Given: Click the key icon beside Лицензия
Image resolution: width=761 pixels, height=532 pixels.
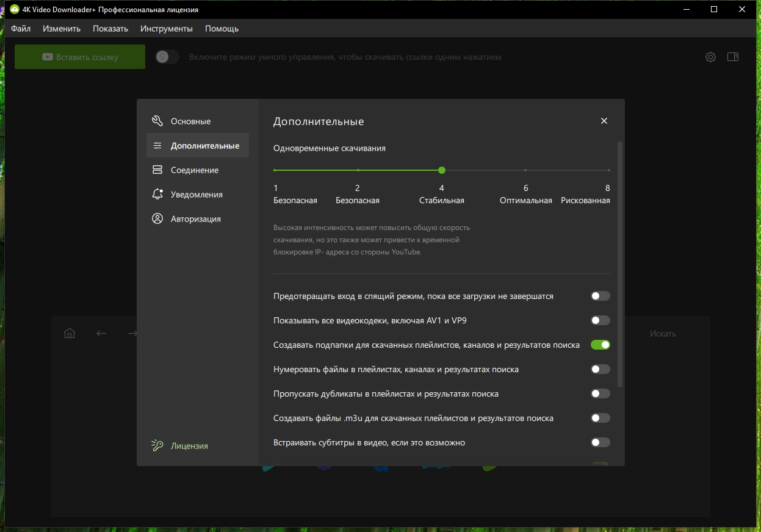Looking at the screenshot, I should point(157,446).
